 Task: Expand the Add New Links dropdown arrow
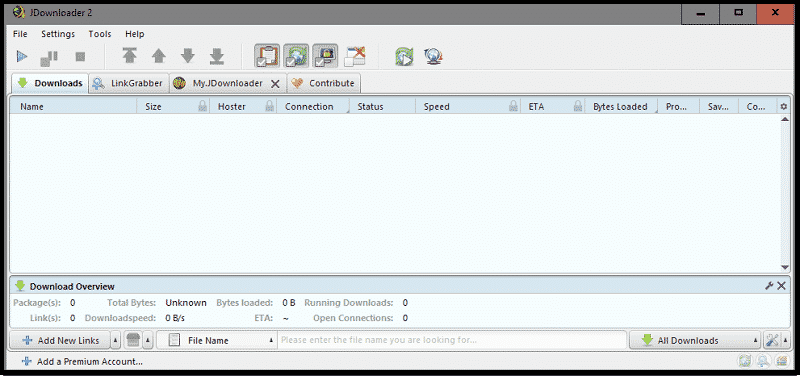pyautogui.click(x=116, y=341)
